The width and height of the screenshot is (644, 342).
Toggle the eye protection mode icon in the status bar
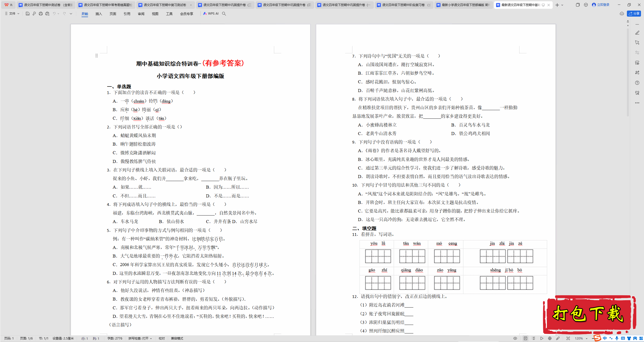pos(515,338)
